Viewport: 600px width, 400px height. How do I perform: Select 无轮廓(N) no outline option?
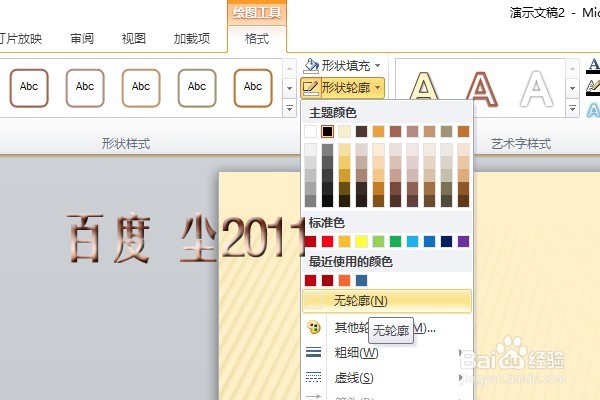pos(386,301)
